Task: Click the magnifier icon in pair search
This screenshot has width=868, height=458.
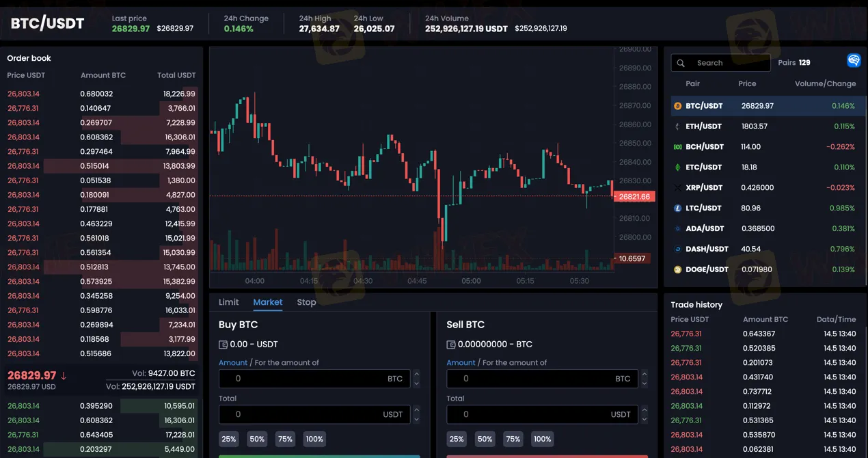Action: 681,63
